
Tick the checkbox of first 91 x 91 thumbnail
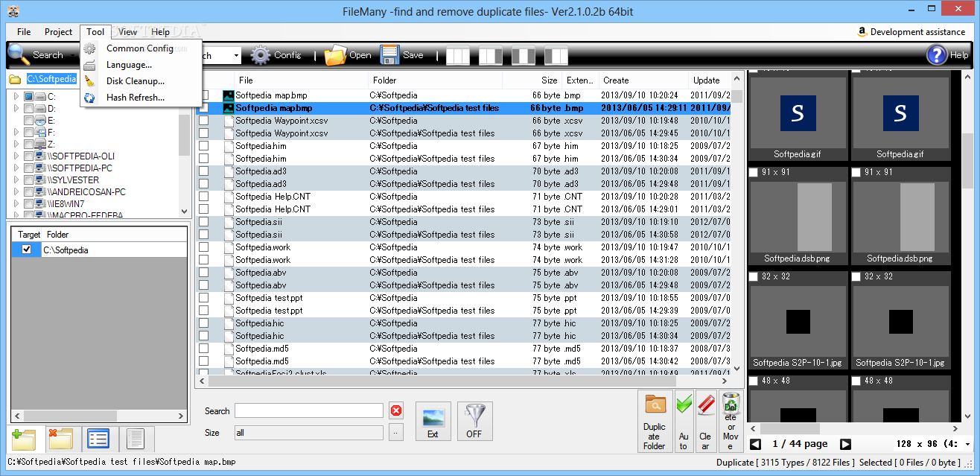[x=754, y=172]
